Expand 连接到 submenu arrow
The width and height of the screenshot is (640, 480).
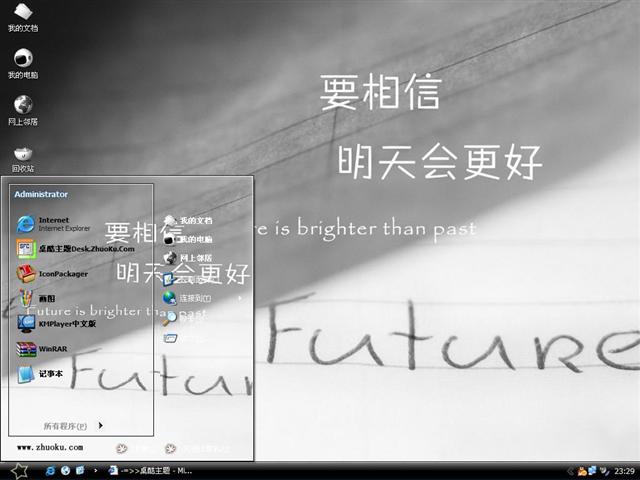(x=240, y=298)
